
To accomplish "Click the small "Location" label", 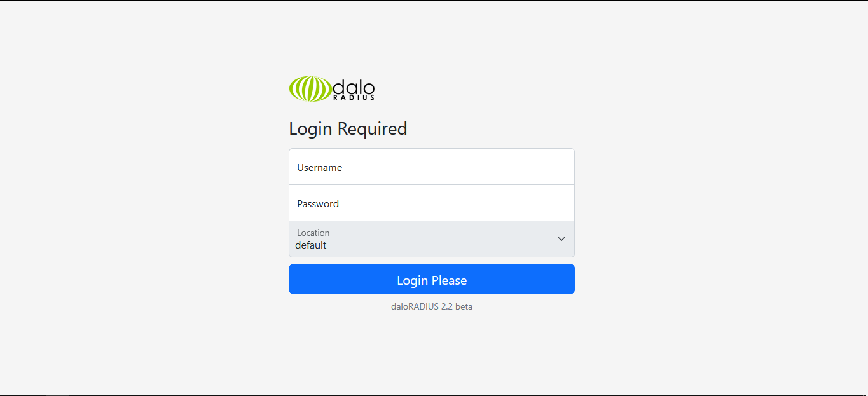I will [x=313, y=233].
